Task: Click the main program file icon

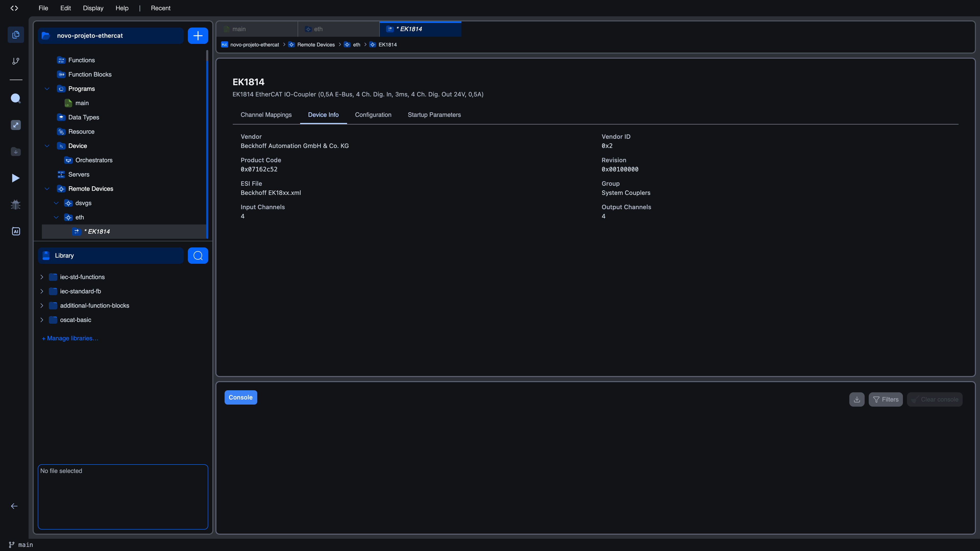Action: [x=68, y=103]
